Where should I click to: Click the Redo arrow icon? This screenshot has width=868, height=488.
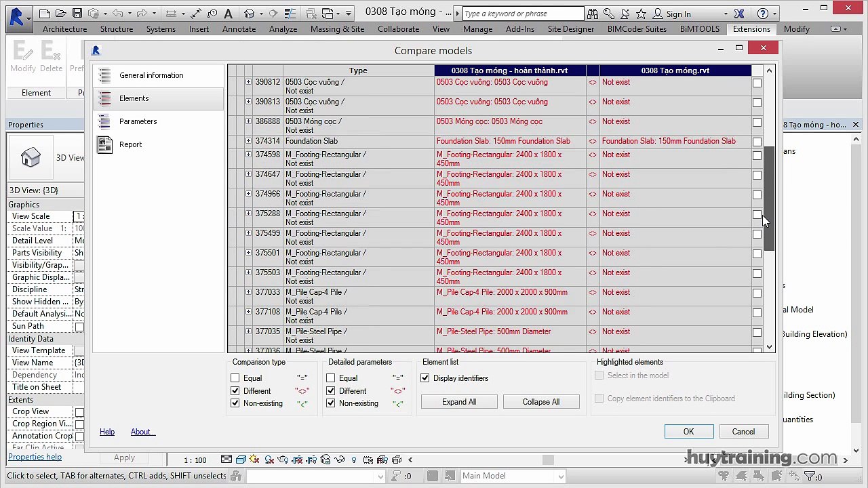click(142, 14)
